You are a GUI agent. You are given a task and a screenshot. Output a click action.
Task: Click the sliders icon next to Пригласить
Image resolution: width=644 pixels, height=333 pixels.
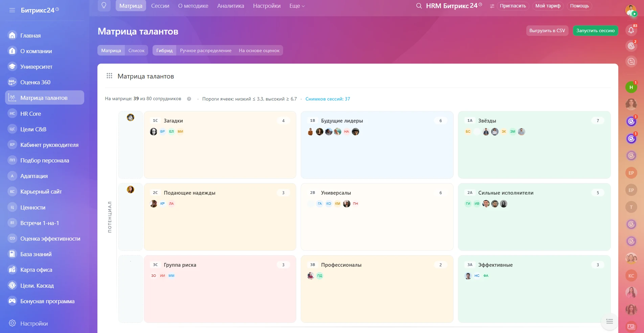[492, 6]
